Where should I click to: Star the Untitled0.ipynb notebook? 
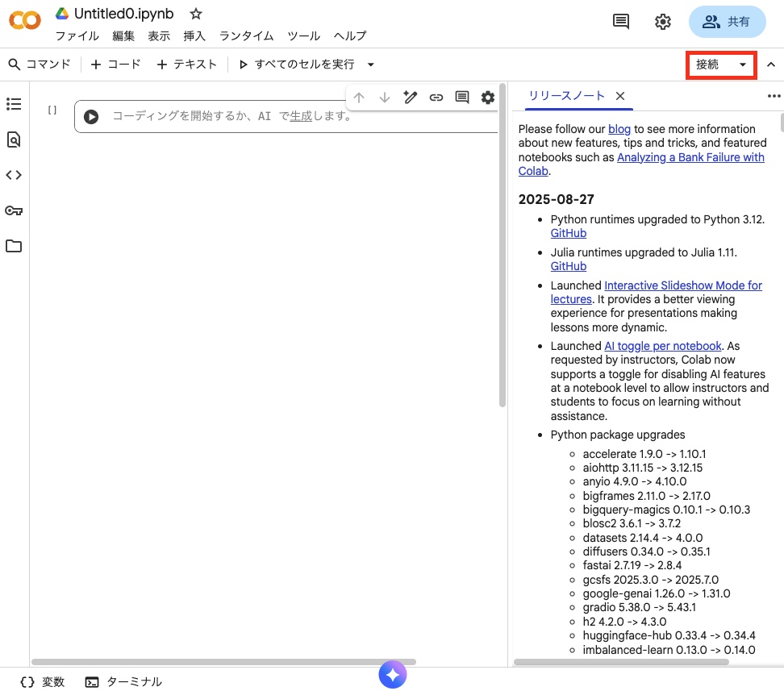click(196, 14)
